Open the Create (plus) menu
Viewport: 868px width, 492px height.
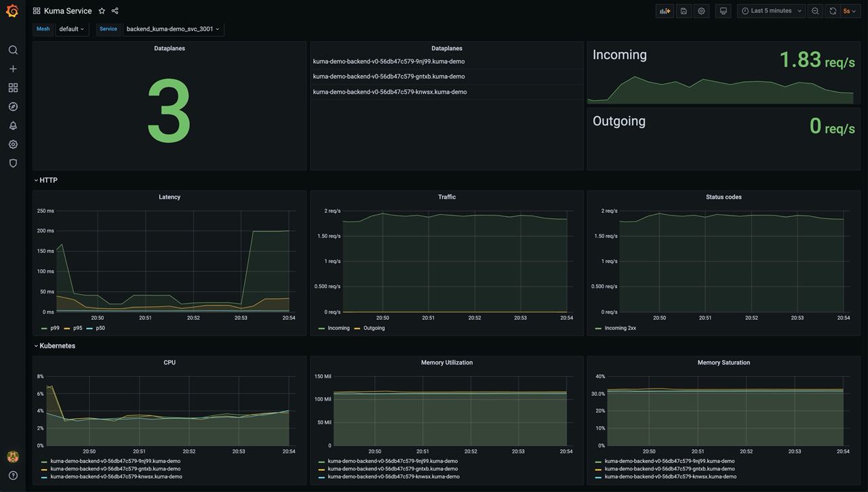tap(12, 68)
